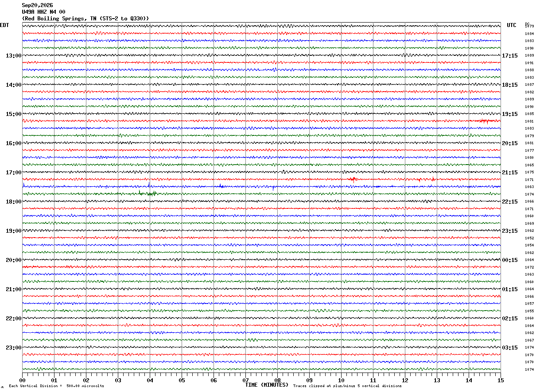The height and width of the screenshot is (392, 536).
Task: Click the Red Boiling Springs, TN station description
Action: pos(85,19)
